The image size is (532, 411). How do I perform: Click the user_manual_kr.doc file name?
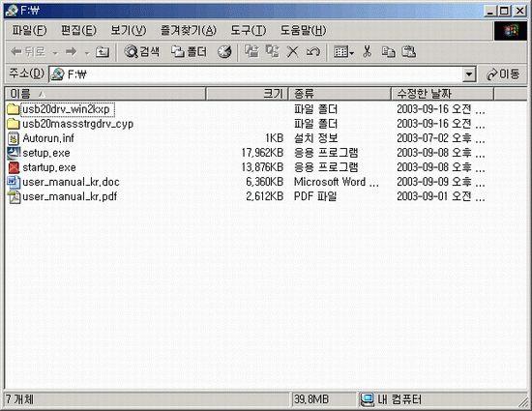pos(71,183)
